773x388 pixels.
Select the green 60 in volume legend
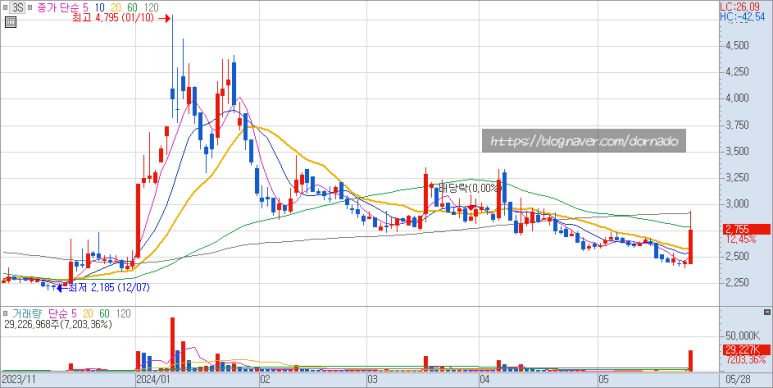point(105,314)
